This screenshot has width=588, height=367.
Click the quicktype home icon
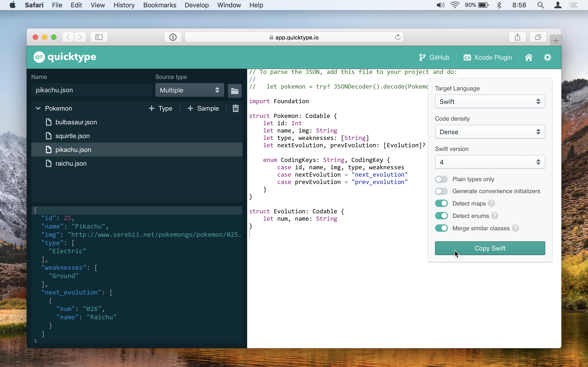coord(529,57)
